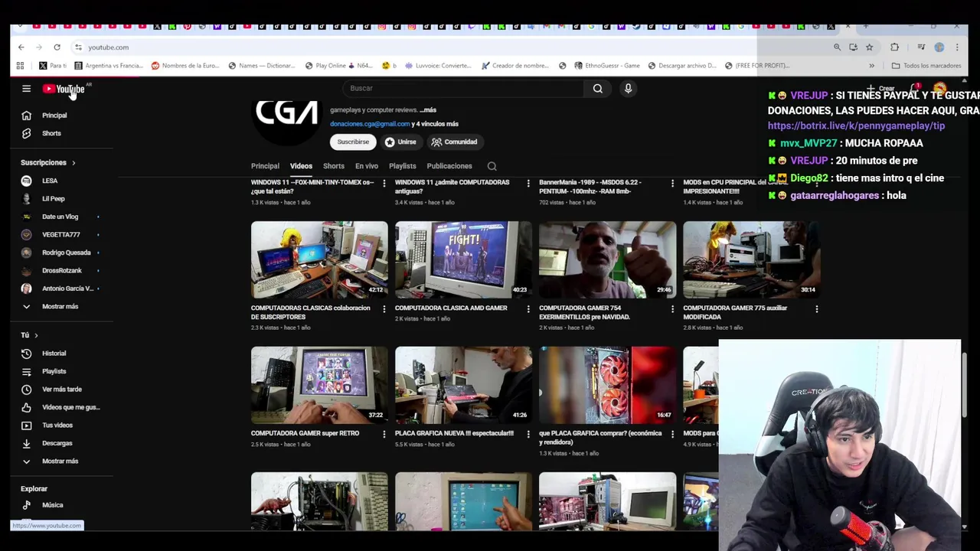The image size is (980, 551).
Task: Open the Chrome apps grid icon
Action: [20, 66]
